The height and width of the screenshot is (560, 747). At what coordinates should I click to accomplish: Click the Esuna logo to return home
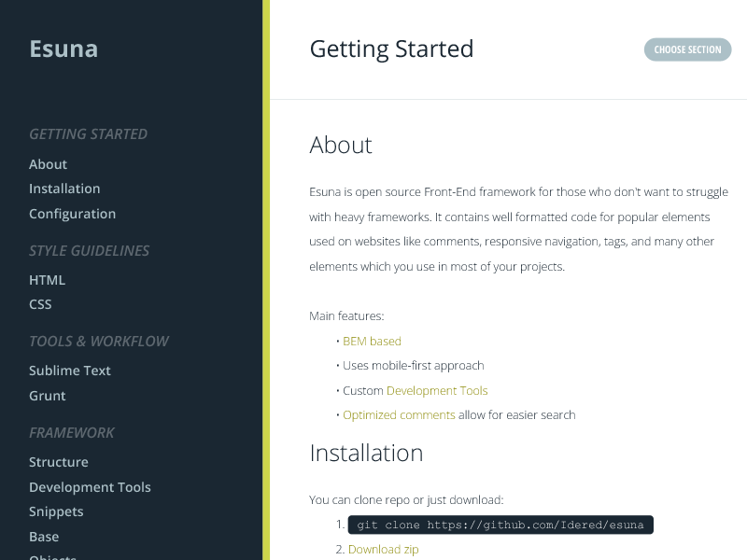[63, 48]
